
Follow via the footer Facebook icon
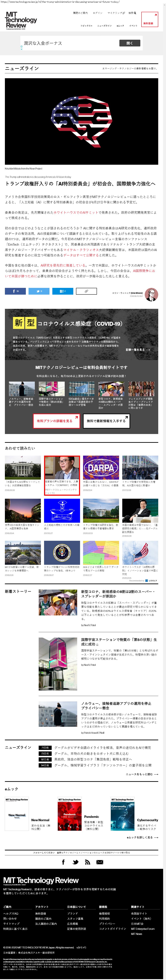click(63, 862)
